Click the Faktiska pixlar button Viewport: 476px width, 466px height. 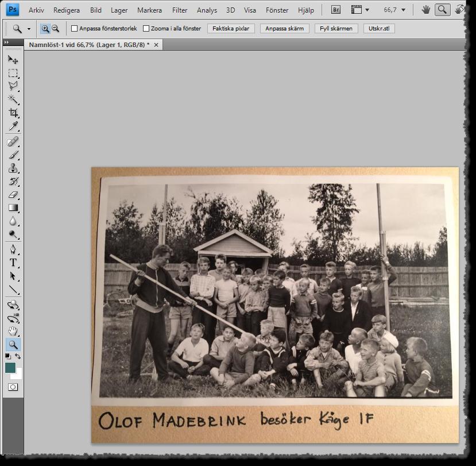(x=231, y=29)
